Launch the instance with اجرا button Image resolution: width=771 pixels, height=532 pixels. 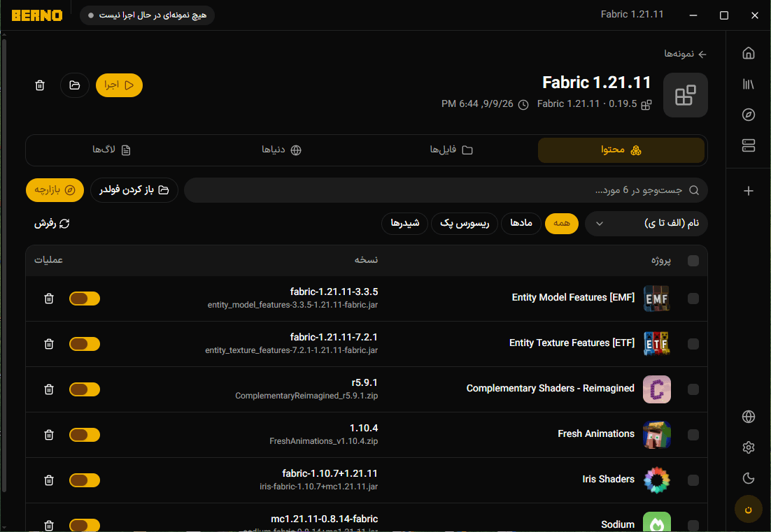(119, 85)
